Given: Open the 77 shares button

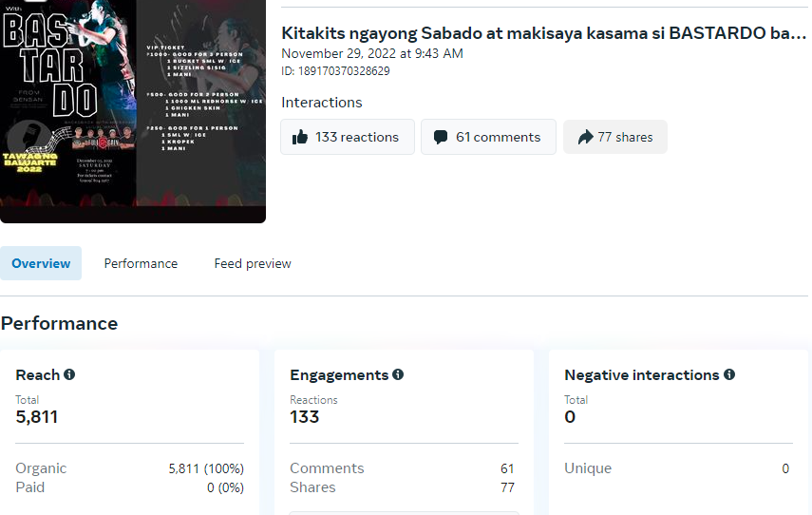Looking at the screenshot, I should click(x=615, y=137).
